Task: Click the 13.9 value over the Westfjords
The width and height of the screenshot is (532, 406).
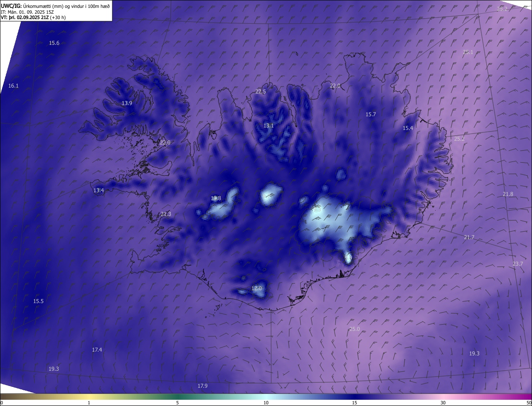Action: tap(127, 103)
